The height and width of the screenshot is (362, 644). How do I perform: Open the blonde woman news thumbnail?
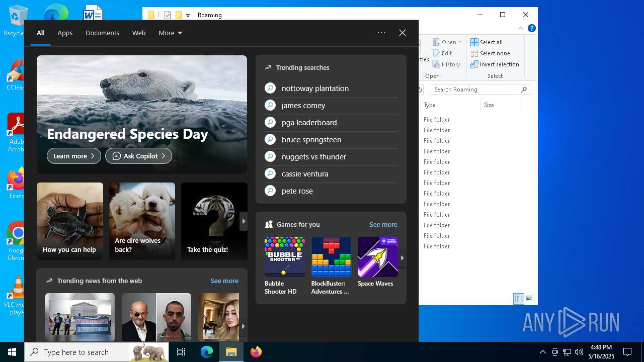[x=219, y=317]
